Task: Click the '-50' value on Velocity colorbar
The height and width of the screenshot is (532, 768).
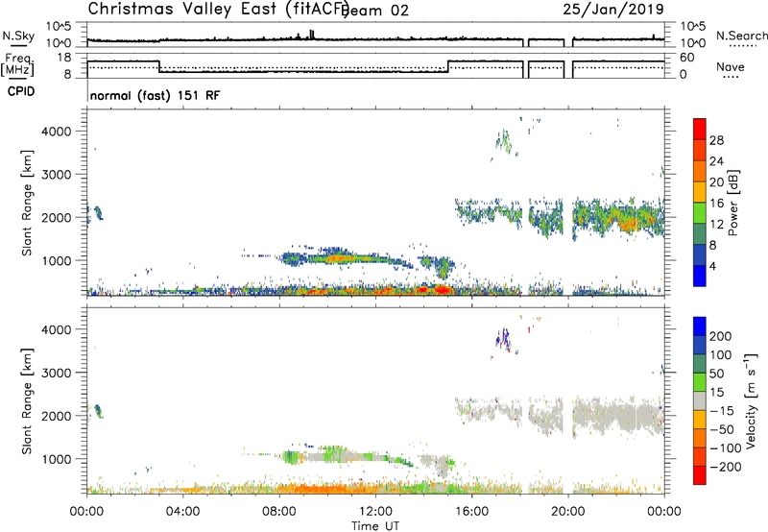Action: pos(721,429)
